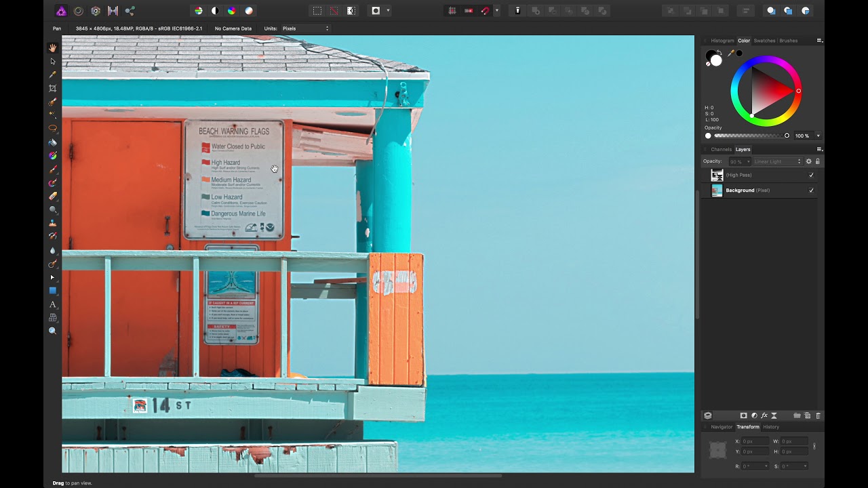The image size is (868, 488).
Task: Click the Select All toolbar icon
Action: (317, 11)
